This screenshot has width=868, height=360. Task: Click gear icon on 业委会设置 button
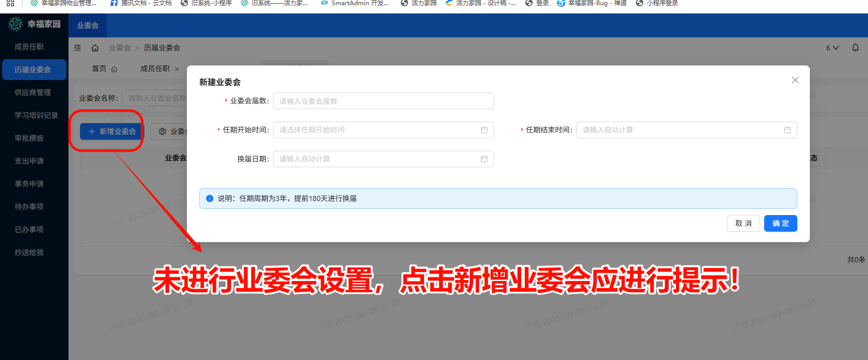[162, 131]
